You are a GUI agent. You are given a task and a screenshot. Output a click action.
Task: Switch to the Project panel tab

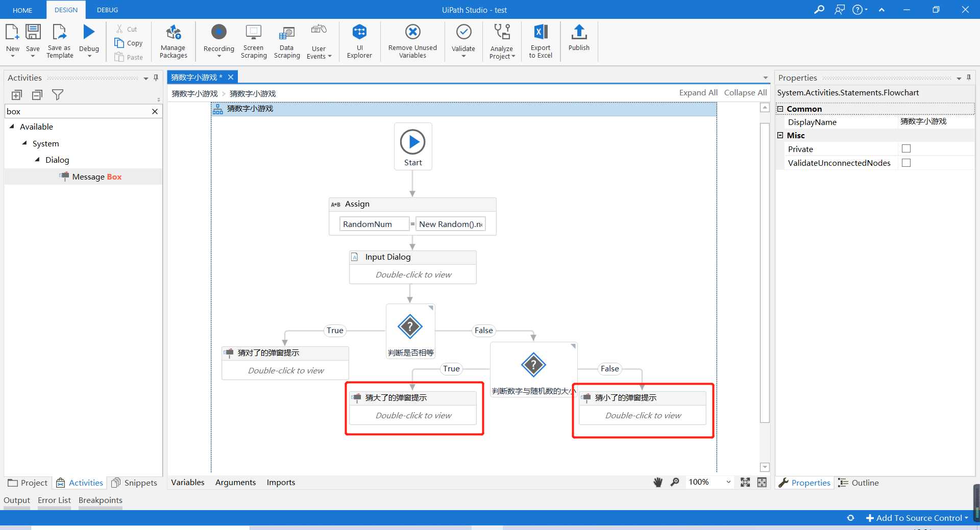coord(28,483)
